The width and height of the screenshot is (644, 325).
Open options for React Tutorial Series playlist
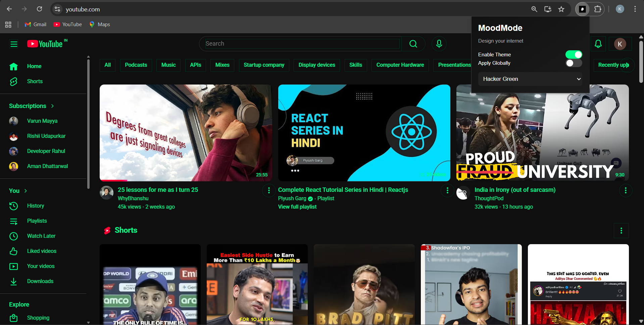pos(447,191)
